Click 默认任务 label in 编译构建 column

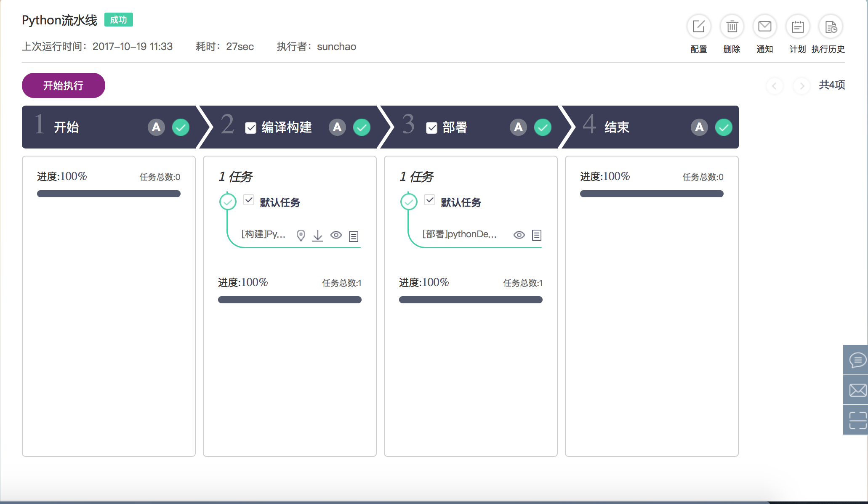tap(280, 202)
